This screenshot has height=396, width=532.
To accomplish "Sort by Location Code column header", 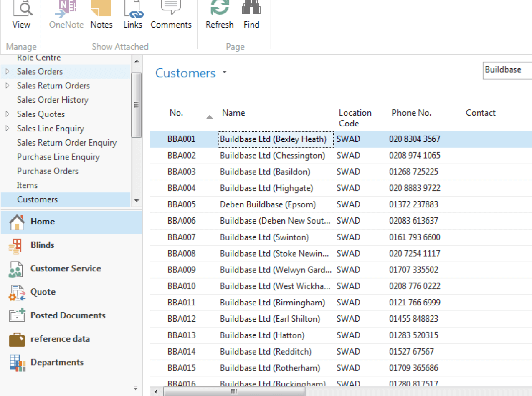I will pos(355,118).
